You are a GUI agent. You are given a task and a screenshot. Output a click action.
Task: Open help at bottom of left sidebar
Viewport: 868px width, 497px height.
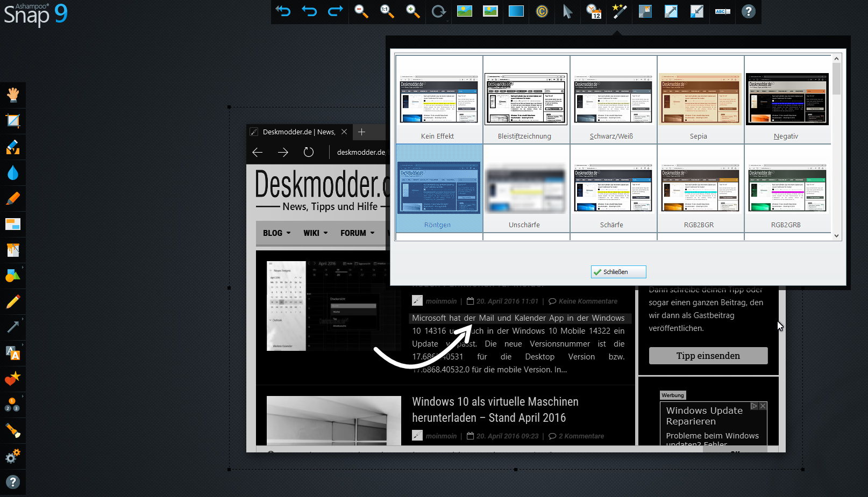point(13,482)
